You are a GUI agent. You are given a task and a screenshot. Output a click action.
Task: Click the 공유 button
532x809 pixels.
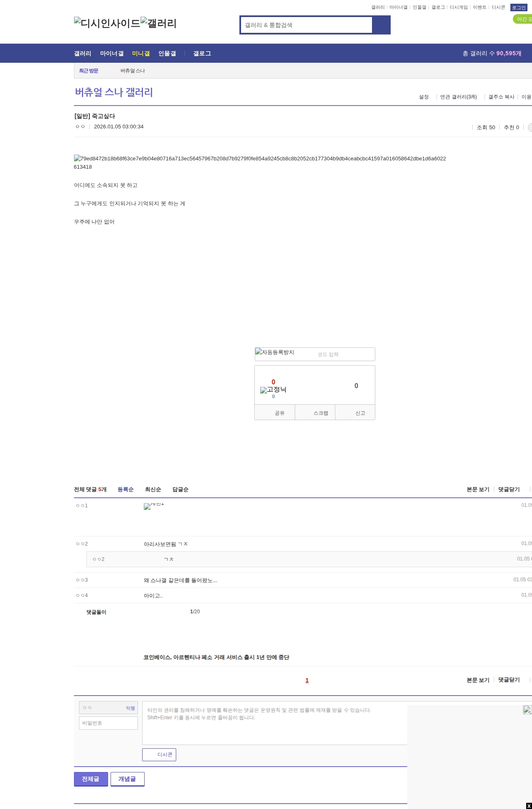pos(275,413)
